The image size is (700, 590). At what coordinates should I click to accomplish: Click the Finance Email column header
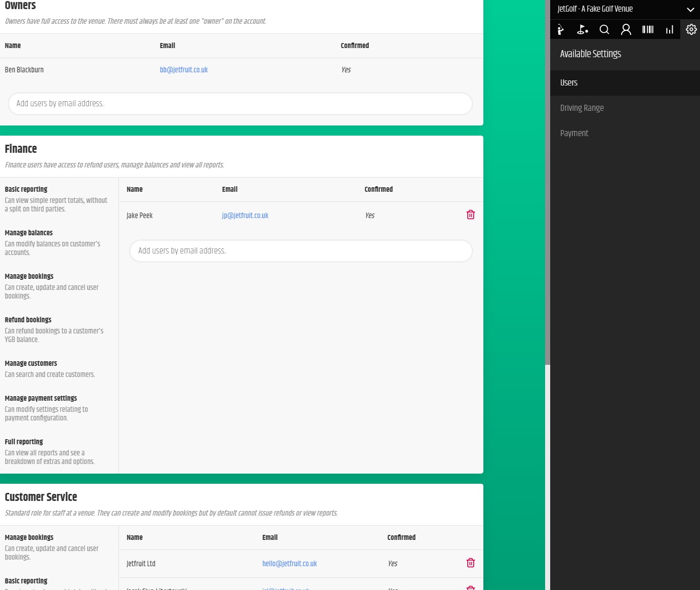coord(230,189)
